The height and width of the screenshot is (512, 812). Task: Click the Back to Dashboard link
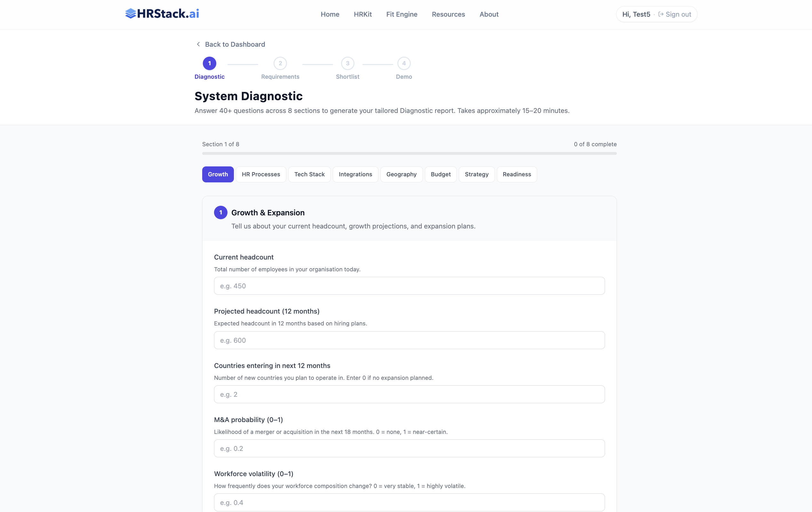click(x=235, y=44)
